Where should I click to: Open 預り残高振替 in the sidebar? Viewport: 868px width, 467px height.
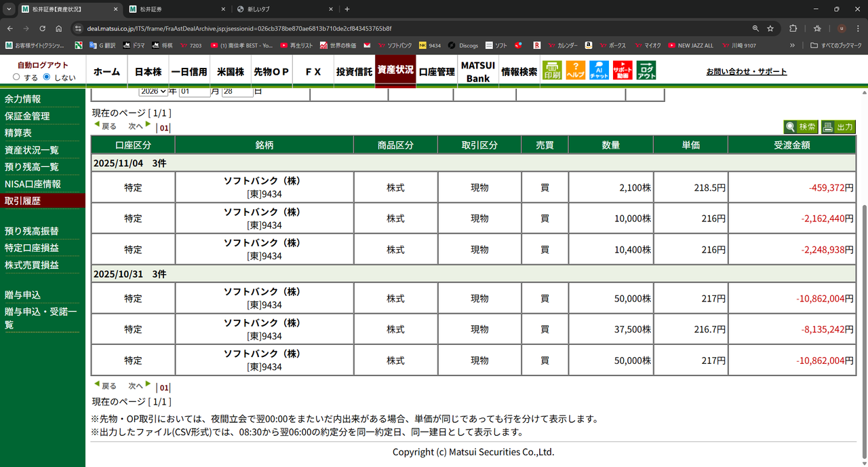tap(32, 231)
